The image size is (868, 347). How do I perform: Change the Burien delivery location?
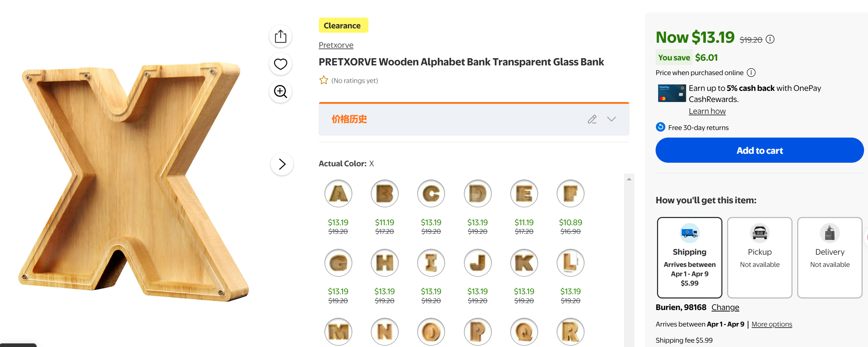click(725, 307)
